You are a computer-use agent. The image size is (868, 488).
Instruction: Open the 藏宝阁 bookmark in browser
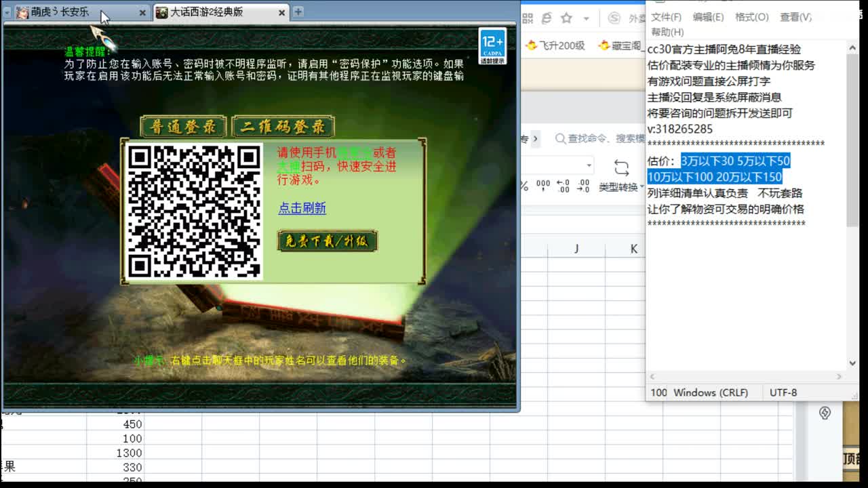(x=621, y=45)
